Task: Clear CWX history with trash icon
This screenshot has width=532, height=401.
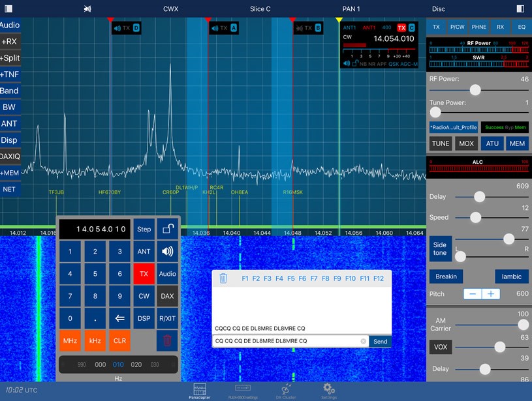Action: 223,278
